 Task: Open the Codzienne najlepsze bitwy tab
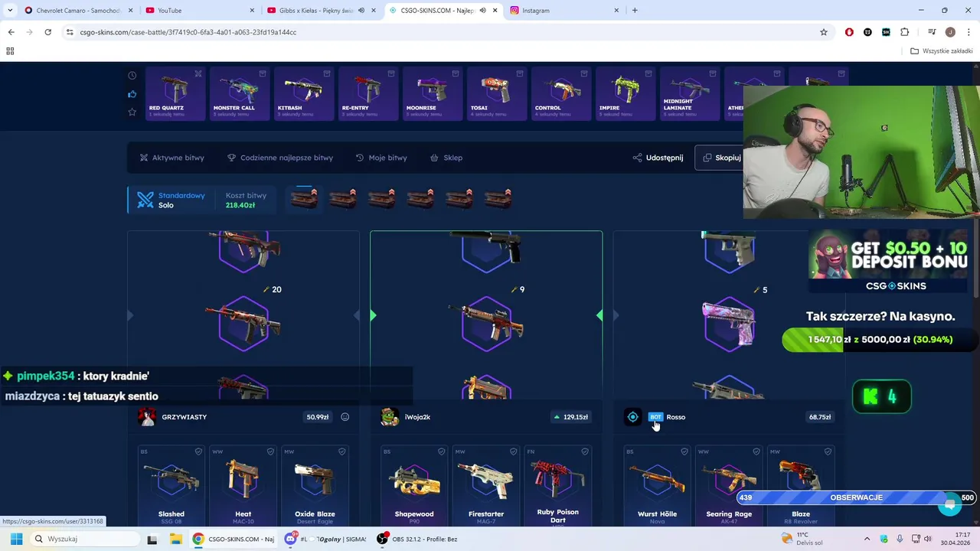pyautogui.click(x=280, y=158)
